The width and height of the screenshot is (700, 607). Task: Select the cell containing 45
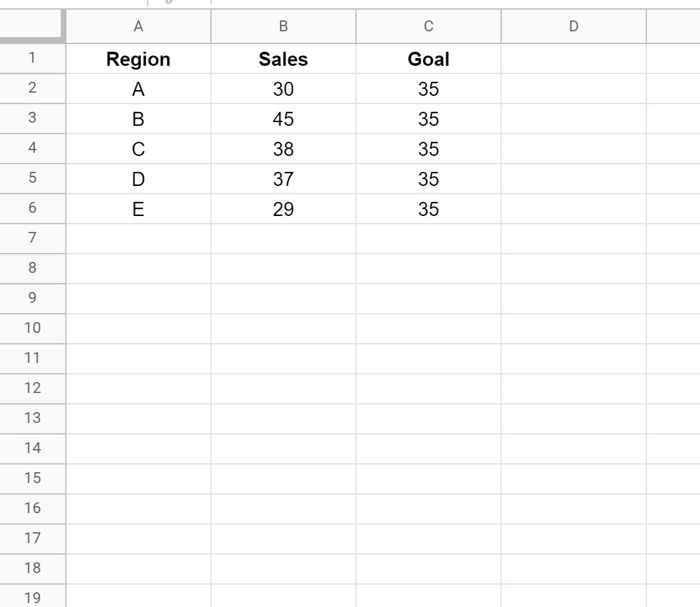283,119
